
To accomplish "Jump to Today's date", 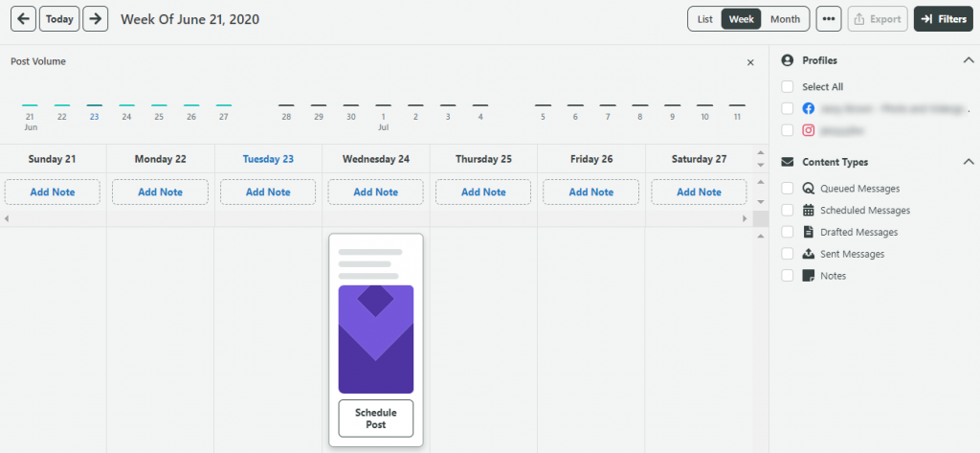I will (x=59, y=19).
